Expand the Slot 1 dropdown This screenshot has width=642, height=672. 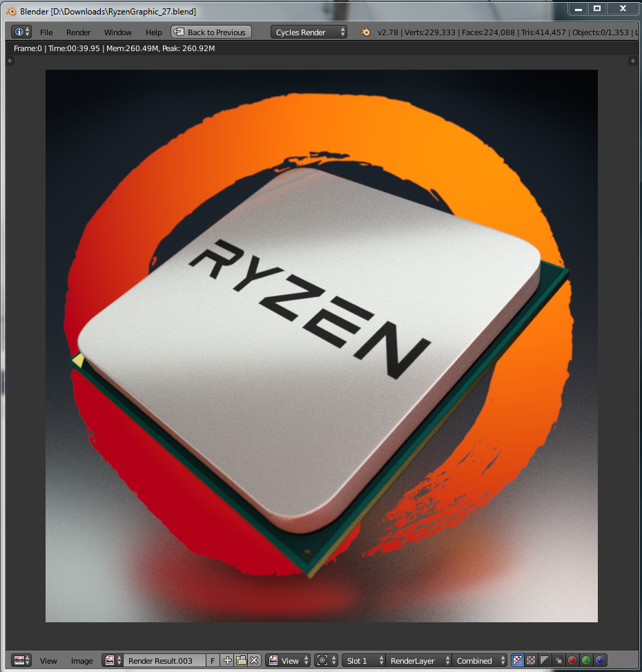[x=363, y=661]
